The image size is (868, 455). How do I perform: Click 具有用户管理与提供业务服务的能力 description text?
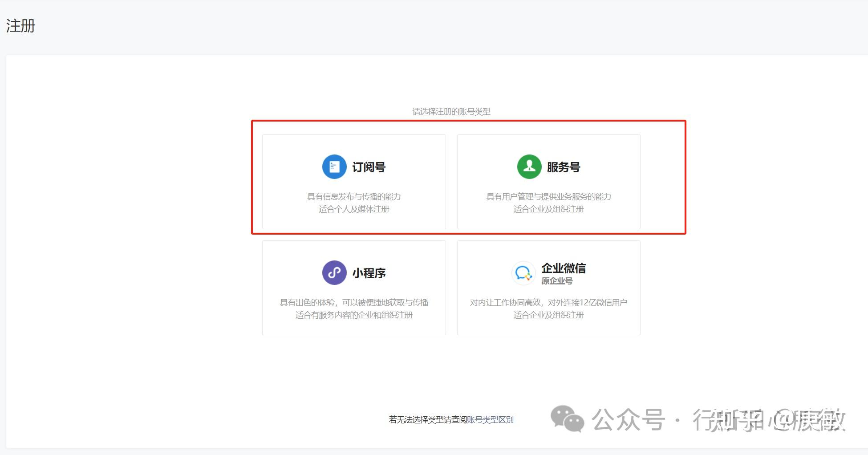coord(548,197)
